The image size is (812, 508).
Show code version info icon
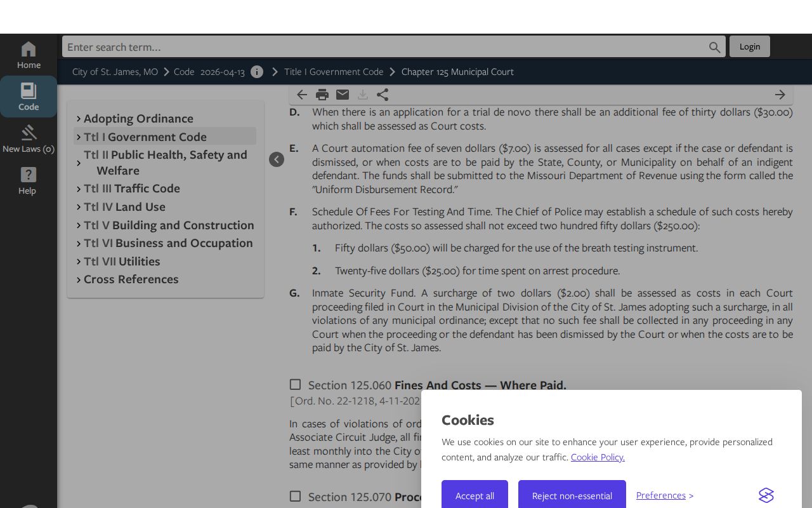tap(257, 72)
